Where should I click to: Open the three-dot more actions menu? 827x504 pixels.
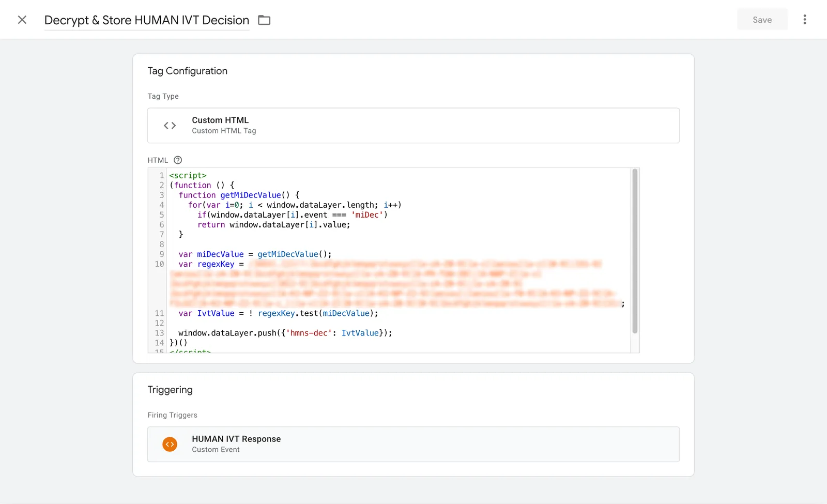coord(804,20)
